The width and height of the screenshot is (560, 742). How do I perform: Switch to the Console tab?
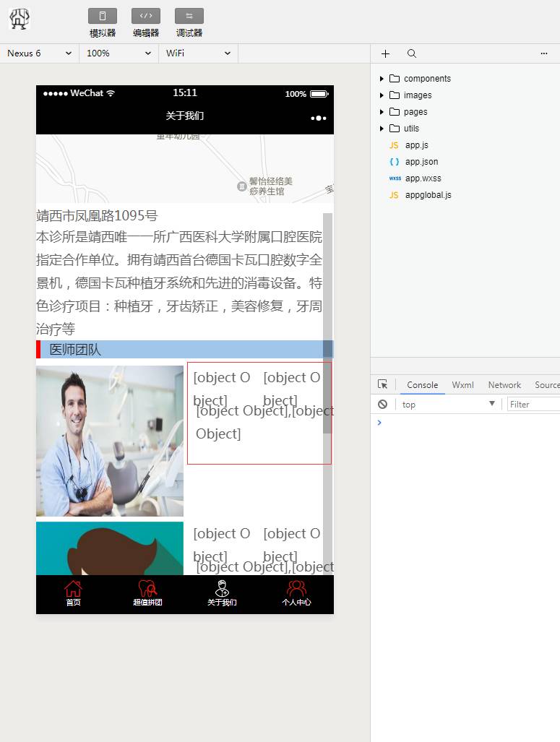422,385
